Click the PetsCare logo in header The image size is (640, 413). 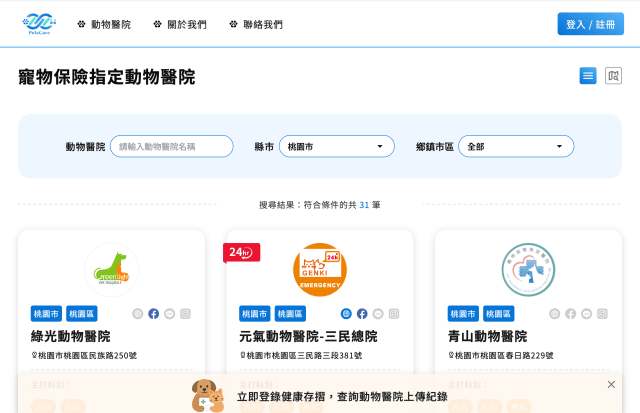click(x=39, y=23)
